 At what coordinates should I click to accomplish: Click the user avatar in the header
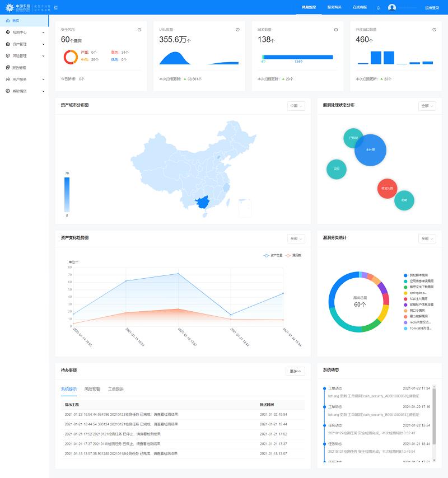click(392, 8)
